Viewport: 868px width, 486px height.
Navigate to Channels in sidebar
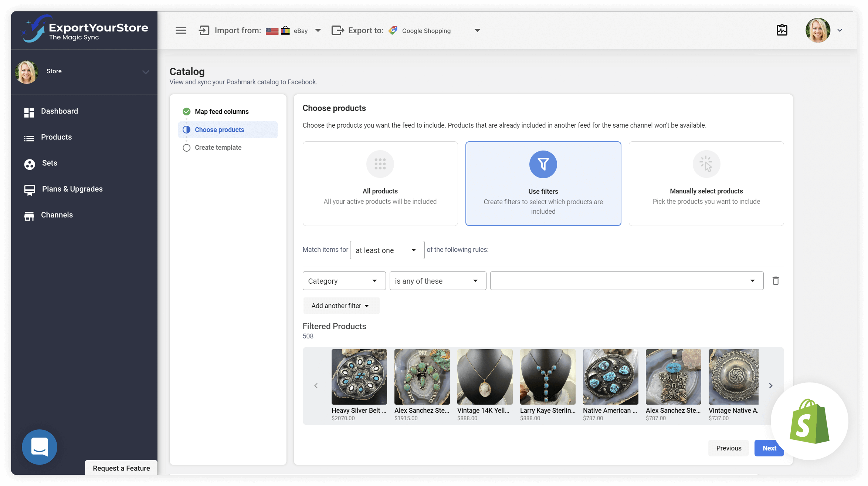point(57,215)
